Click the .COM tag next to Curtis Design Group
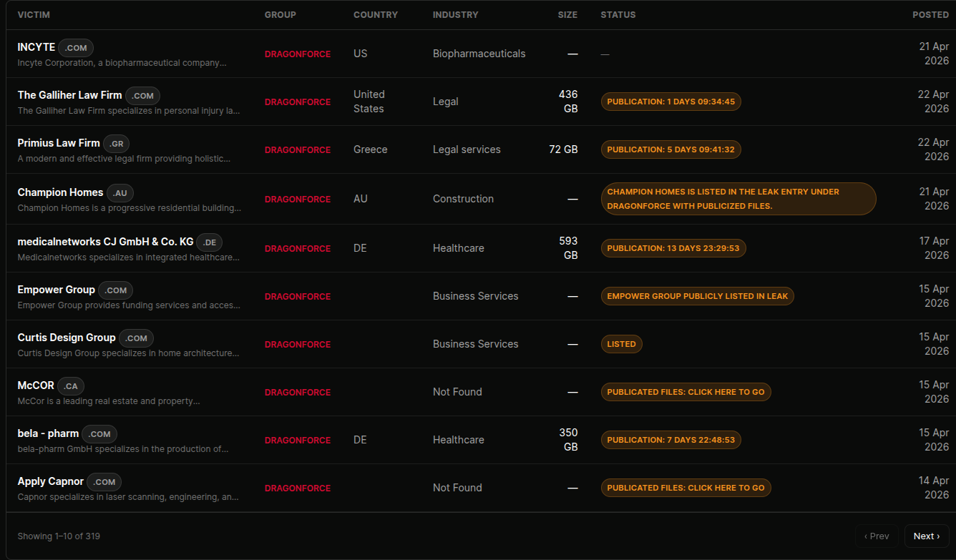 tap(136, 338)
